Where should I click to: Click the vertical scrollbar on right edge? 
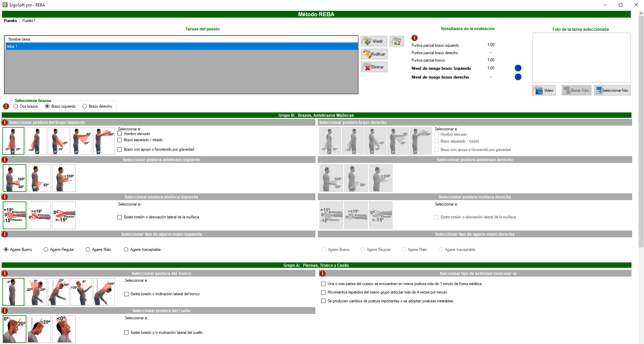pos(641,132)
